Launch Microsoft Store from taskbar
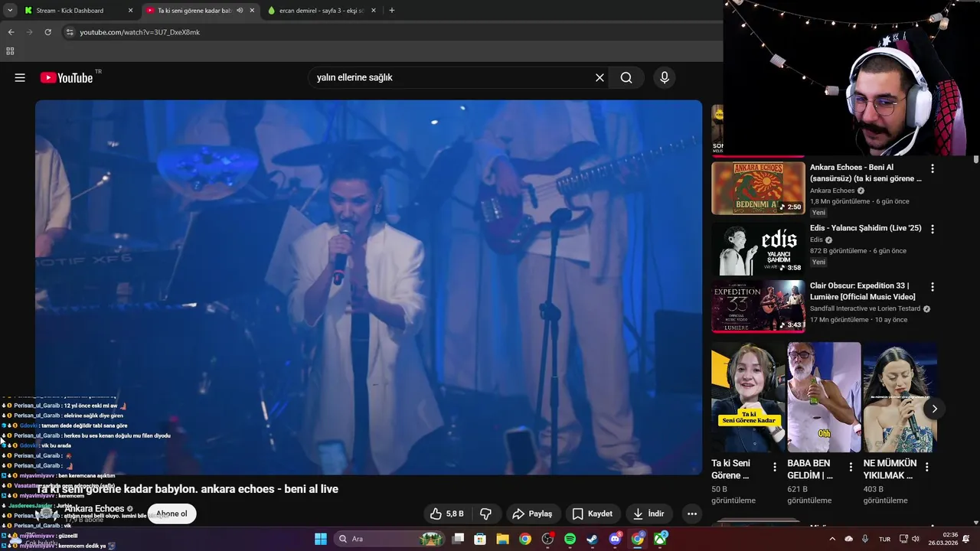This screenshot has width=980, height=551. click(x=480, y=539)
